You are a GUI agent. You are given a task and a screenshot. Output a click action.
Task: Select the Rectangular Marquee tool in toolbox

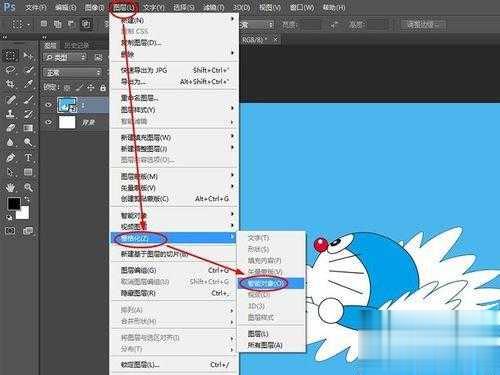tap(10, 55)
